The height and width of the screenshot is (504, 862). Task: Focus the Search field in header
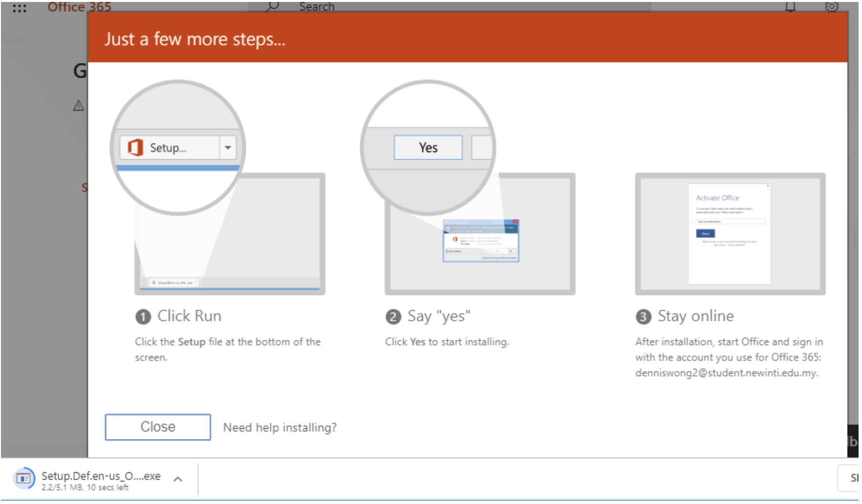pyautogui.click(x=450, y=6)
